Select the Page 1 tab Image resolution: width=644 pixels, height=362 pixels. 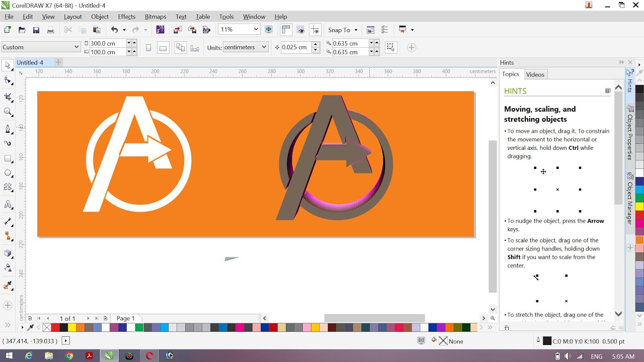click(x=125, y=318)
